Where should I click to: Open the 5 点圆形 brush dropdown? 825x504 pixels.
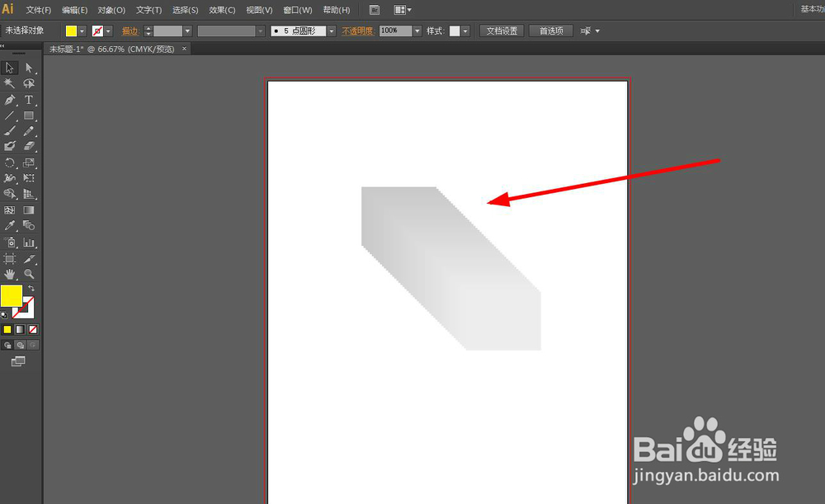[332, 31]
